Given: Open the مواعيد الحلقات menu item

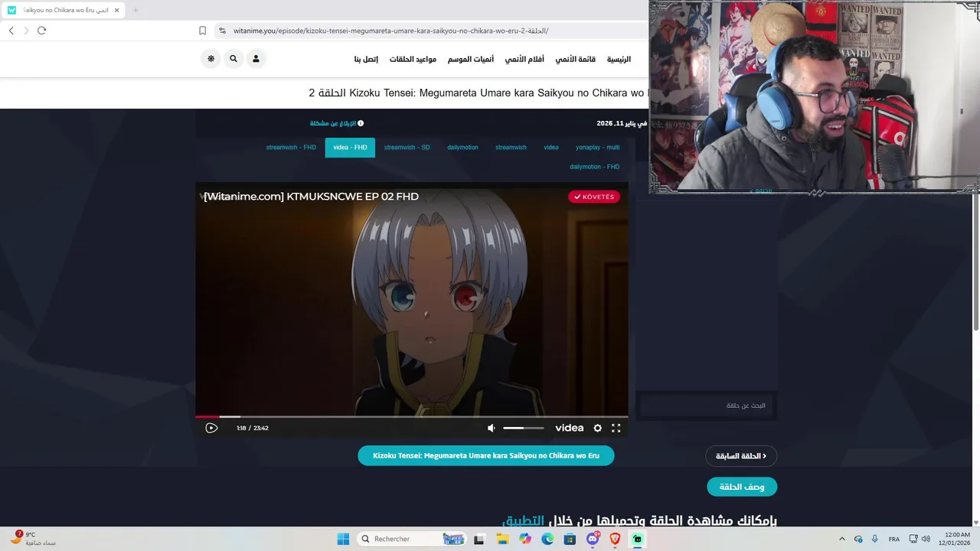Looking at the screenshot, I should [413, 59].
